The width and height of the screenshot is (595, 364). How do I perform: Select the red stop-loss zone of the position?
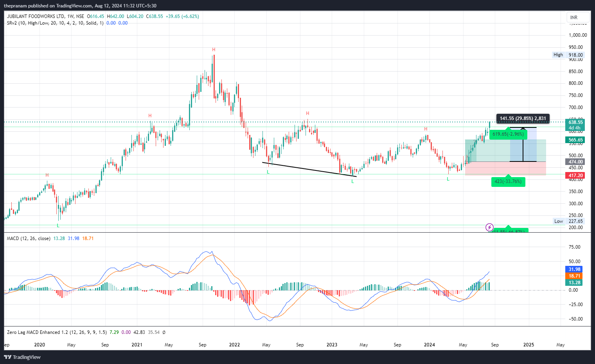(505, 169)
